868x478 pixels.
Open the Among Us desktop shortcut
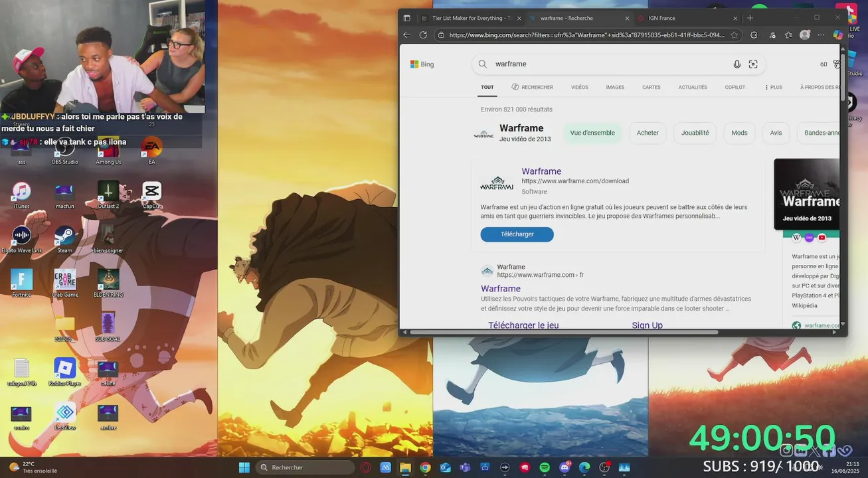(x=108, y=150)
